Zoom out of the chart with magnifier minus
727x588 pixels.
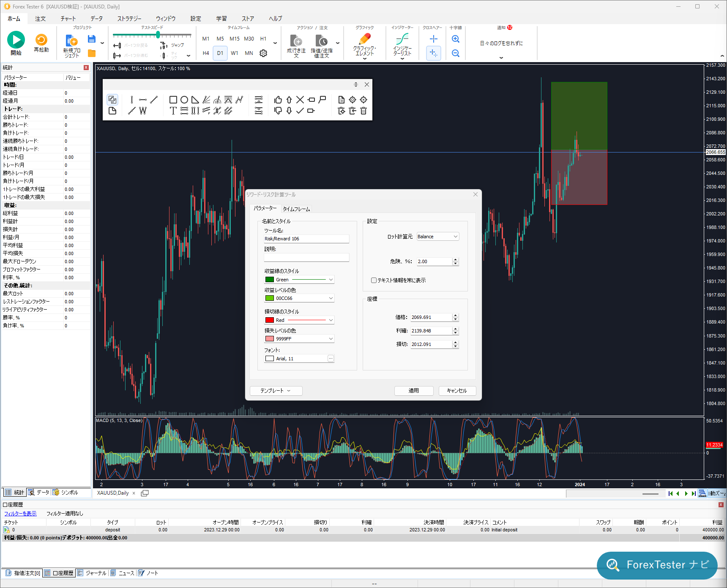[x=456, y=53]
